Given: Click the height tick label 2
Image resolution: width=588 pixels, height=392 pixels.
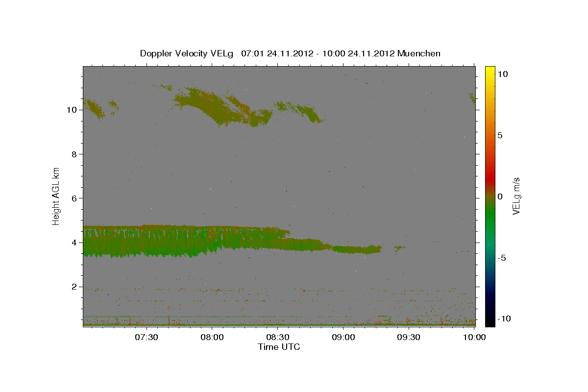Looking at the screenshot, I should coord(74,287).
